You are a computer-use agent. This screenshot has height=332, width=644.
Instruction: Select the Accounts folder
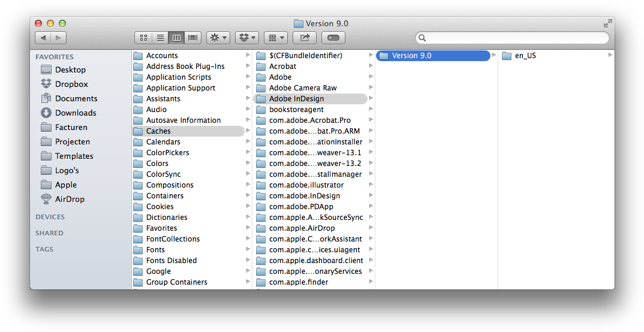[x=192, y=55]
